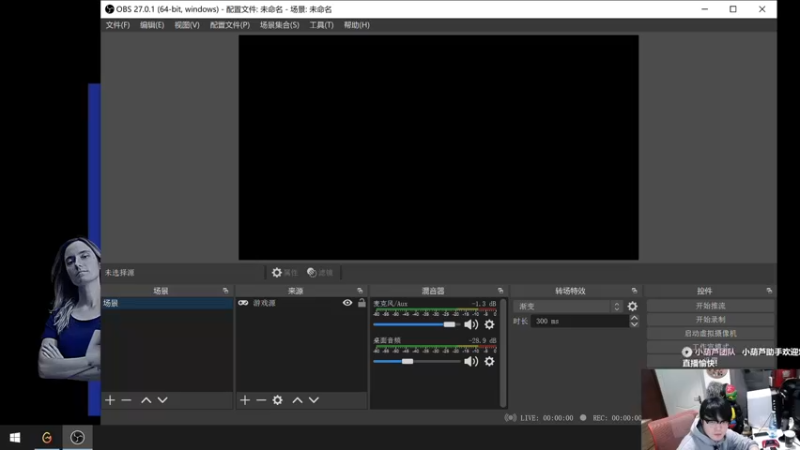Screen dimensions: 800x450
Task: Remove selected scene with minus icon
Action: pos(127,400)
